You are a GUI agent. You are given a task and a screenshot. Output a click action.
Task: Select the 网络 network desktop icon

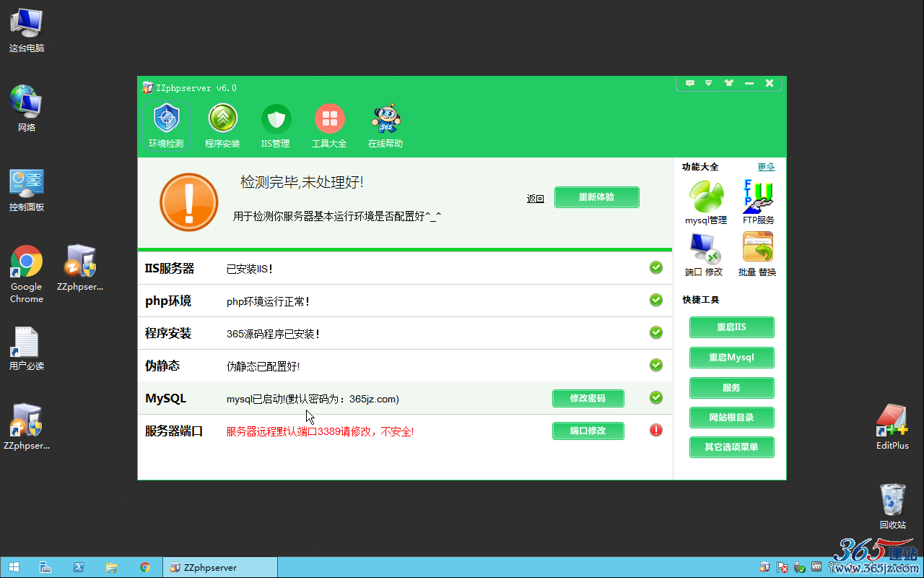coord(27,108)
